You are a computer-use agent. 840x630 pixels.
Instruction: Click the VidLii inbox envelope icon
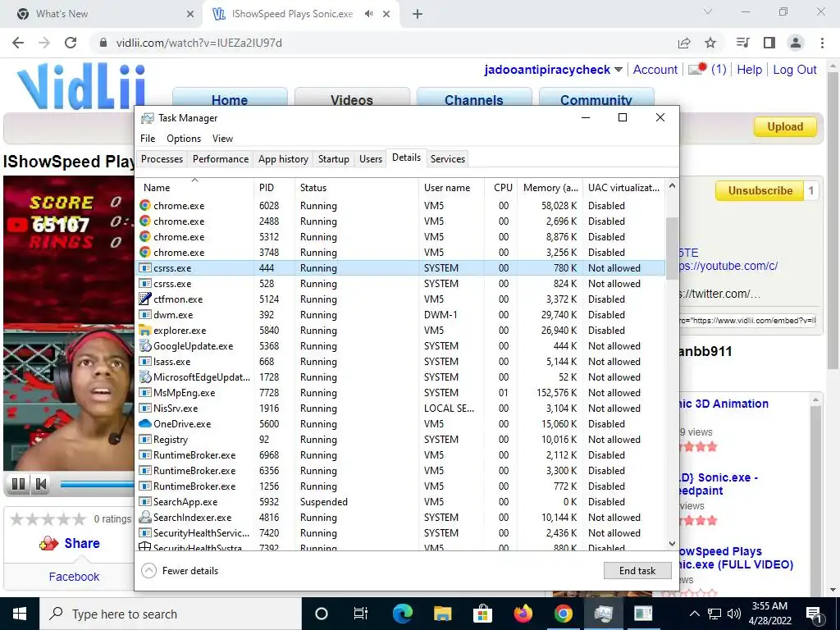(697, 69)
